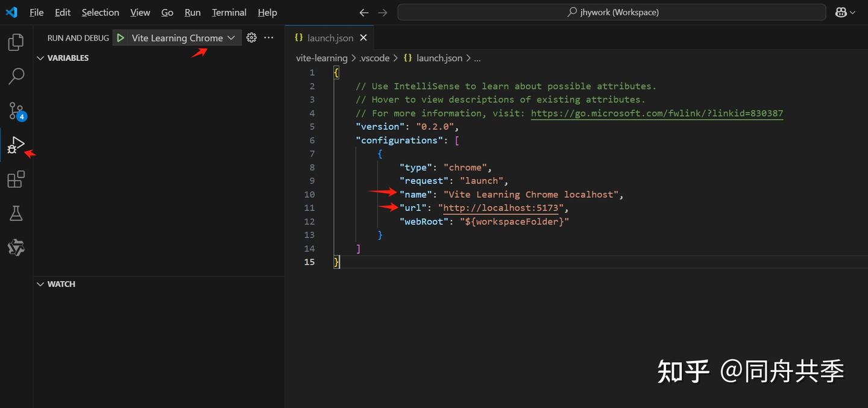Open the Search view icon

[x=16, y=76]
